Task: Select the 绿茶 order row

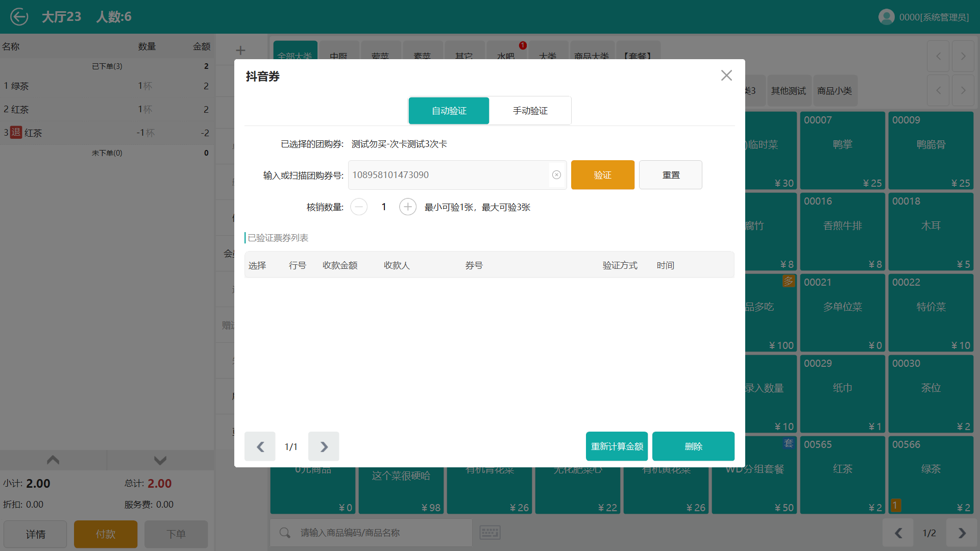Action: [x=107, y=86]
